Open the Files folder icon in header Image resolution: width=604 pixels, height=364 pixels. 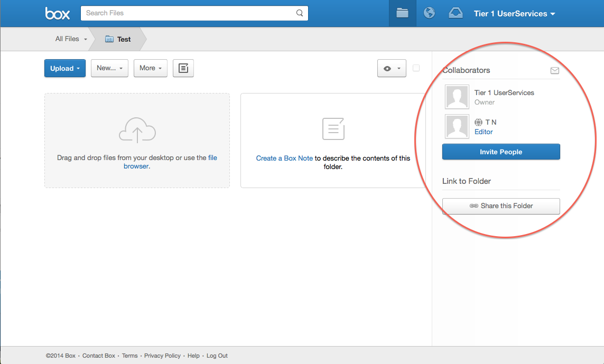pyautogui.click(x=403, y=13)
